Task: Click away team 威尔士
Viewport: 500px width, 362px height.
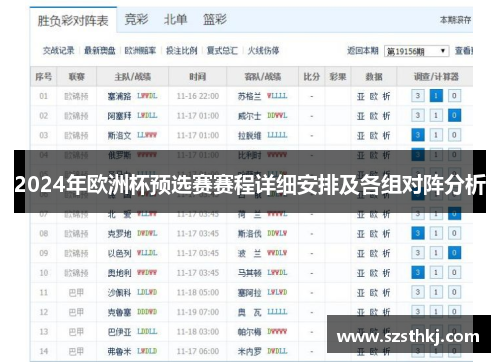Action: click(249, 116)
